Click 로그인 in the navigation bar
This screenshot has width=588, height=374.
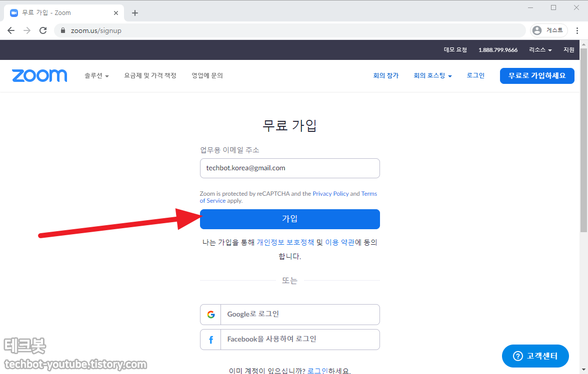pyautogui.click(x=475, y=75)
